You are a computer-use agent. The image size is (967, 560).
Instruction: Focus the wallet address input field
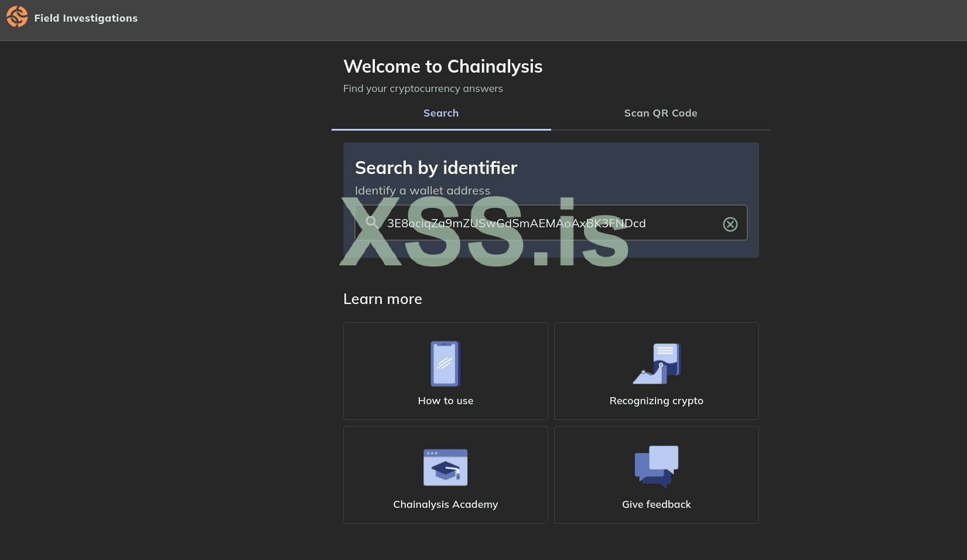click(x=551, y=223)
